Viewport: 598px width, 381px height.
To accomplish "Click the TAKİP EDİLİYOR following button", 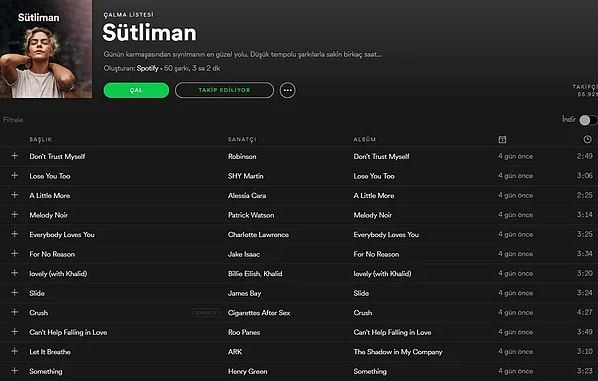I will [x=224, y=90].
